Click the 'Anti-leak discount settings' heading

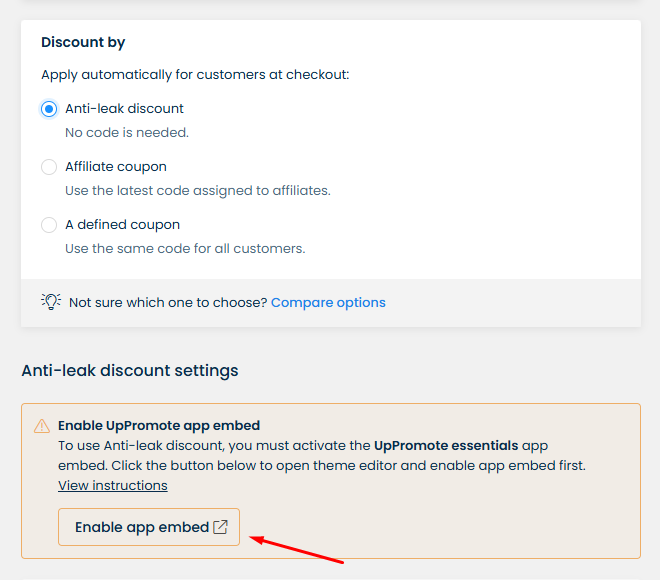click(130, 371)
